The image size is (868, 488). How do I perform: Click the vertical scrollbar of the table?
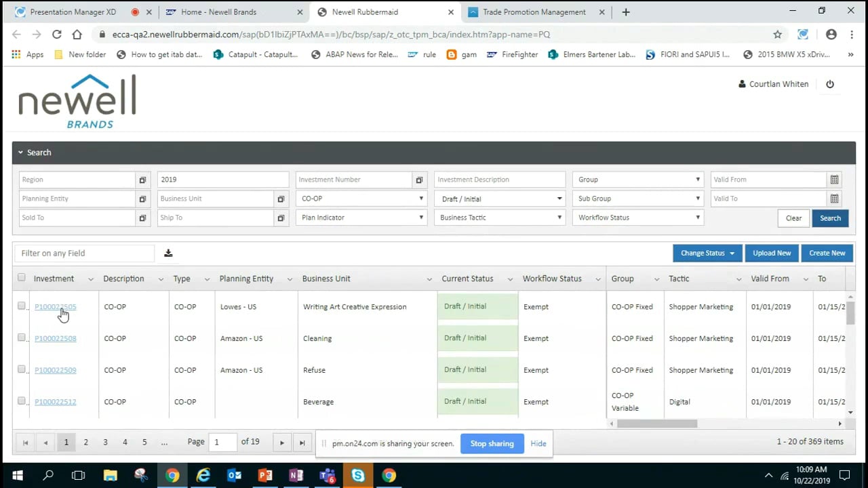850,313
